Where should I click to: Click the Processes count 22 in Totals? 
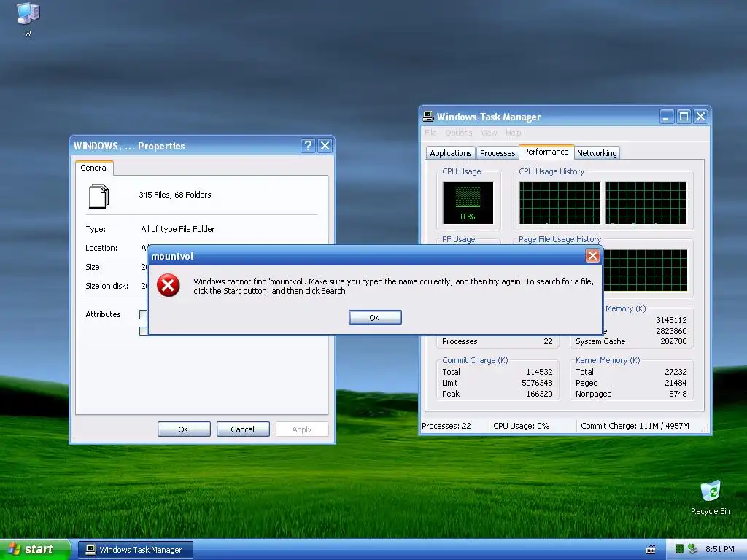click(548, 341)
